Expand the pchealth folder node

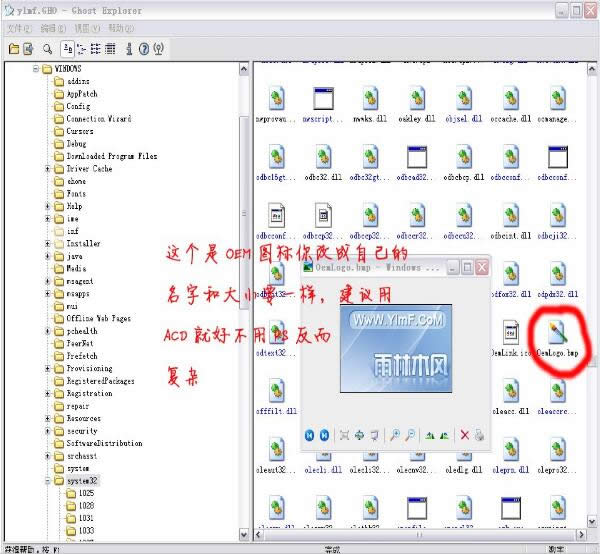48,331
